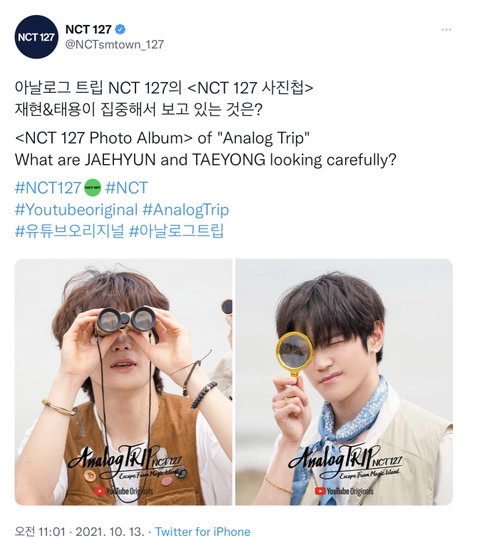Open the left photo with binoculars
The height and width of the screenshot is (538, 480).
coord(124,382)
